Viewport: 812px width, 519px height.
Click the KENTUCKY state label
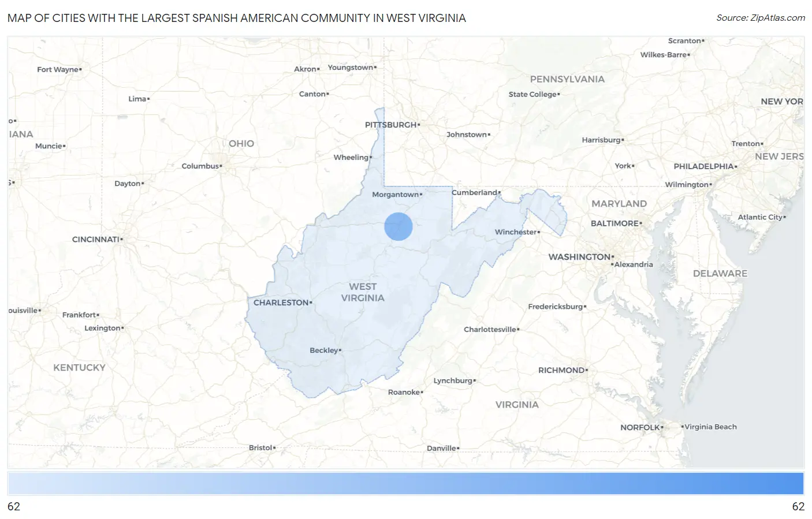[80, 368]
